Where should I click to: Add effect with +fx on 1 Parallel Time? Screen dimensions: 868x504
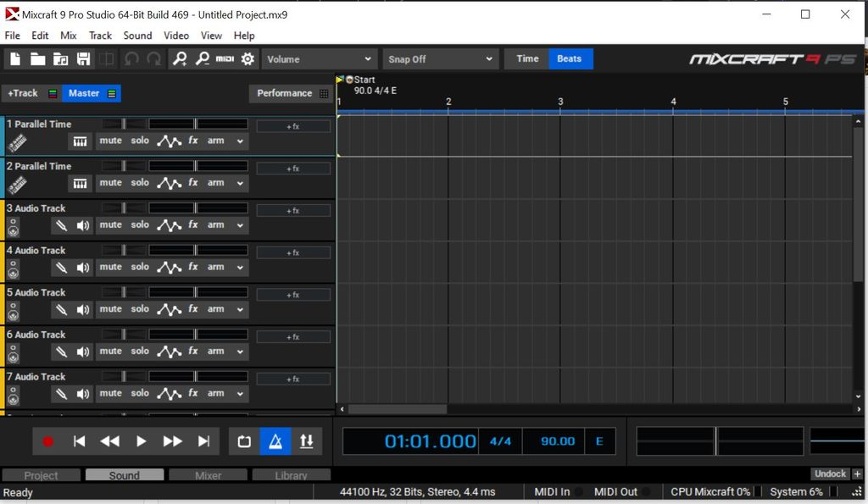[292, 127]
